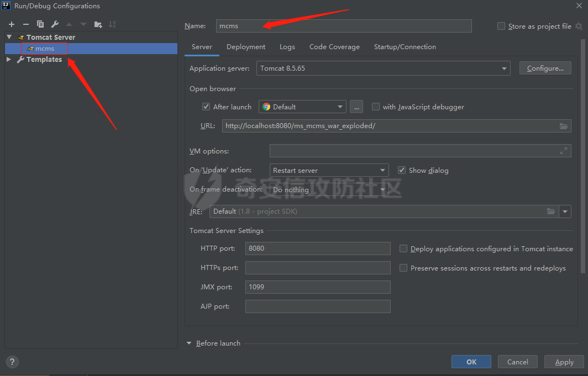This screenshot has width=588, height=376.
Task: Create new configuration folder
Action: [98, 24]
